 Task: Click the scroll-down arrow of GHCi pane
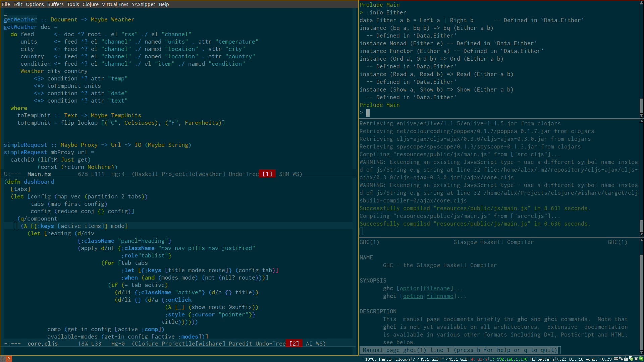click(641, 116)
